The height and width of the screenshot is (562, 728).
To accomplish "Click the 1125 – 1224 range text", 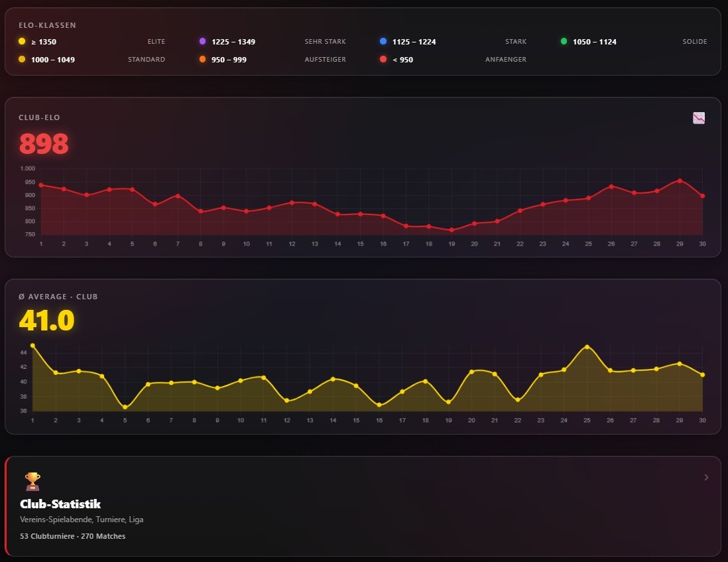I will pyautogui.click(x=414, y=42).
